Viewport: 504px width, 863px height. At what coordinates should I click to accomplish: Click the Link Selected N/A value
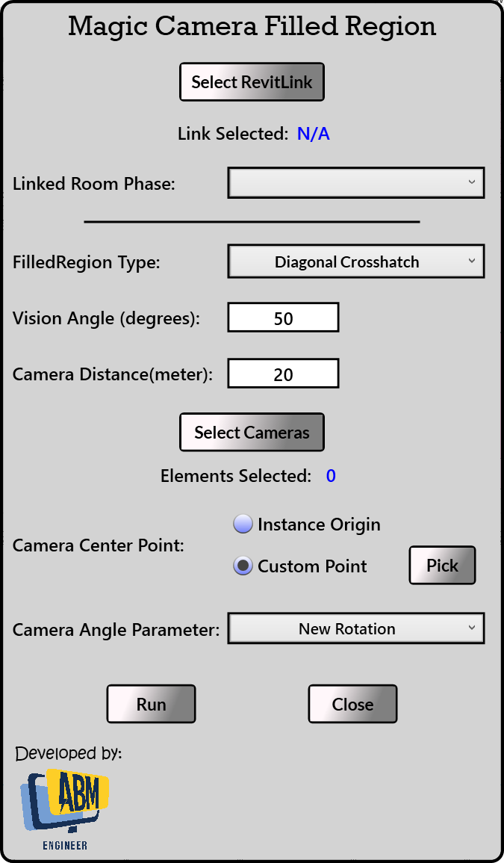(314, 134)
